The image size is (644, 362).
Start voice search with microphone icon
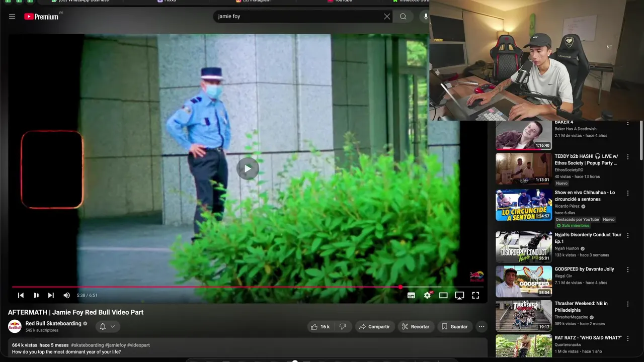pyautogui.click(x=426, y=17)
